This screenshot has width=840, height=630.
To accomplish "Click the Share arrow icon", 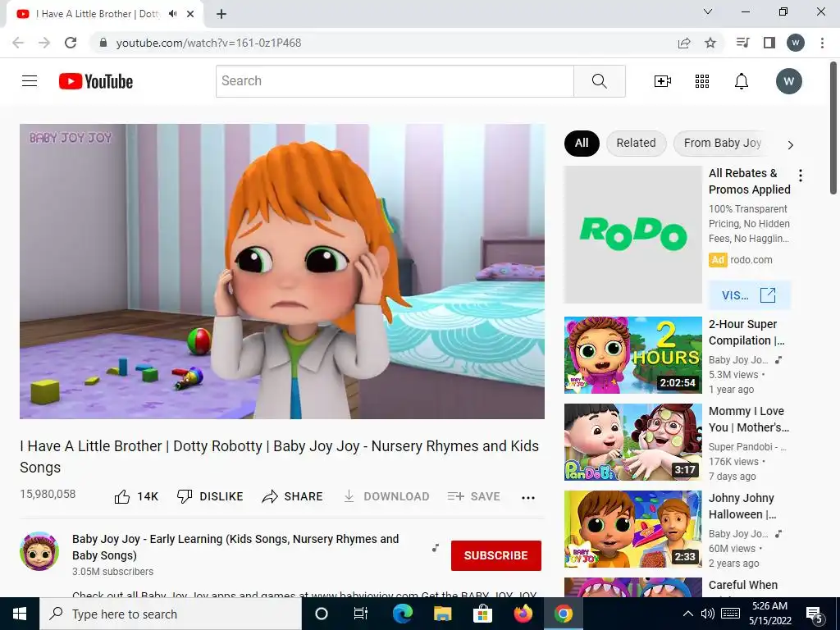I will click(x=269, y=496).
